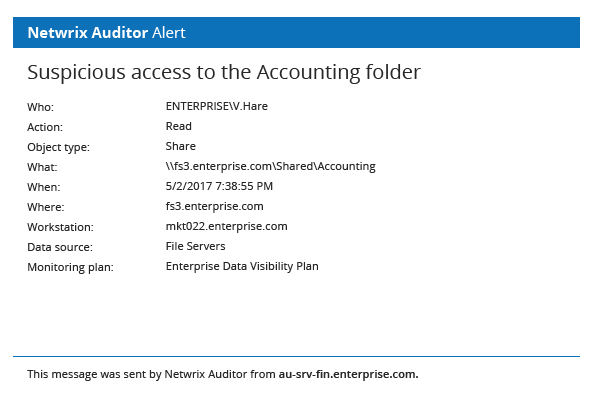The image size is (590, 395).
Task: Click the Netwrix Auditor Alert header title
Action: click(106, 33)
